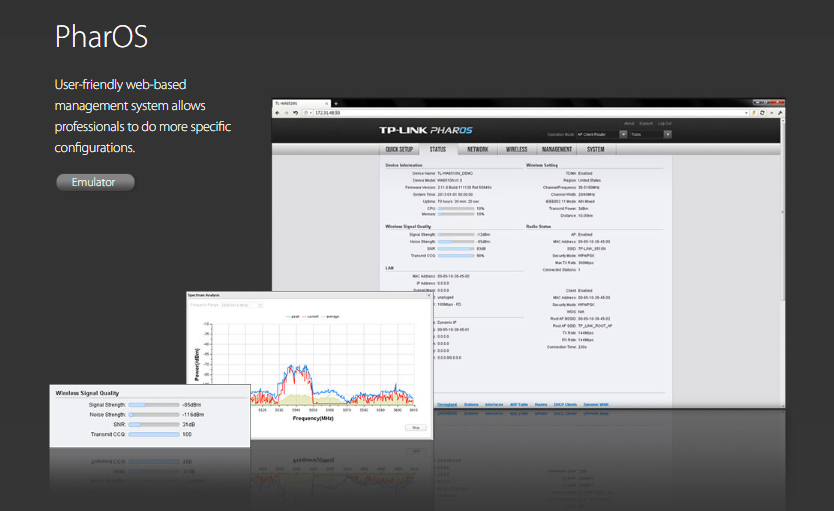Click the Device Information heading
This screenshot has height=511, width=834.
404,165
